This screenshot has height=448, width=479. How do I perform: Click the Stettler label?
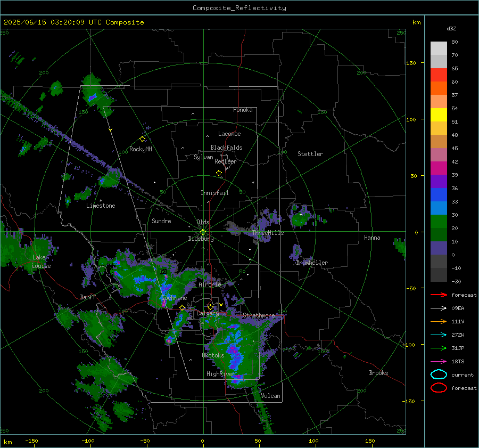click(310, 154)
